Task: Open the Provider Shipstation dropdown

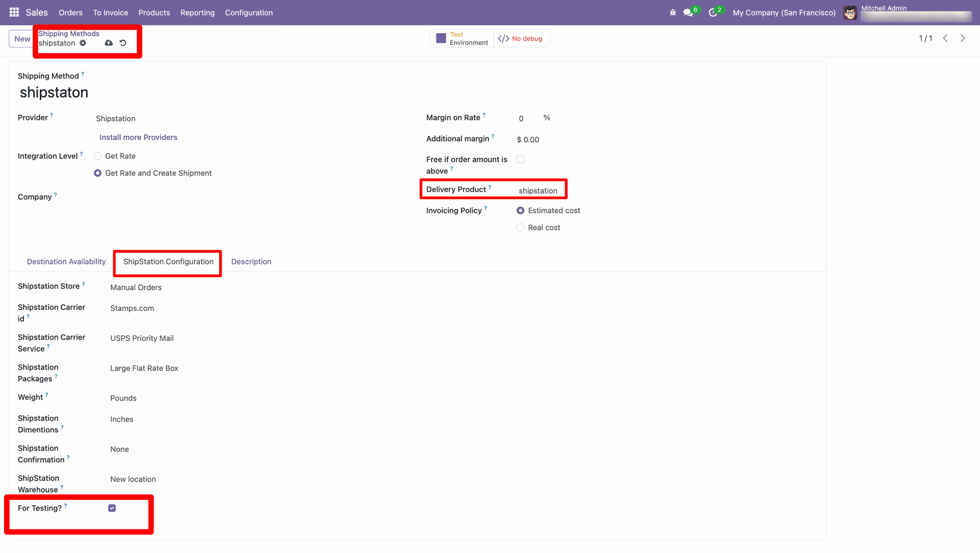Action: [x=116, y=118]
